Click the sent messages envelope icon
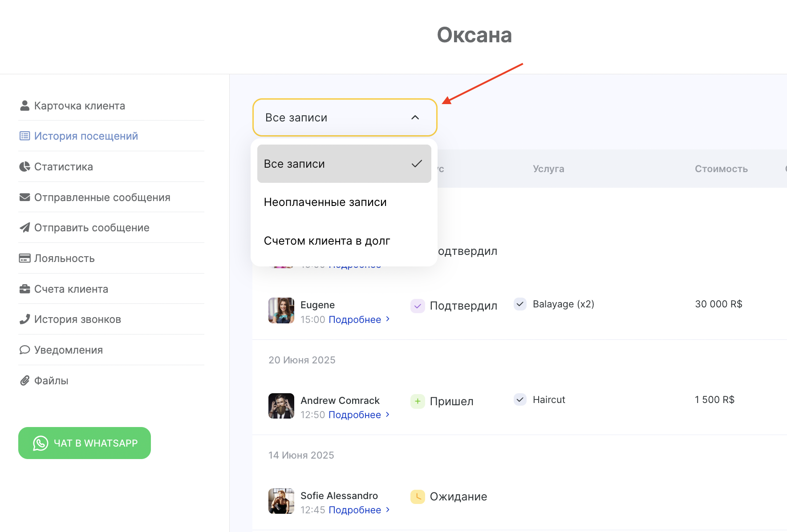Image resolution: width=787 pixels, height=532 pixels. pyautogui.click(x=25, y=197)
